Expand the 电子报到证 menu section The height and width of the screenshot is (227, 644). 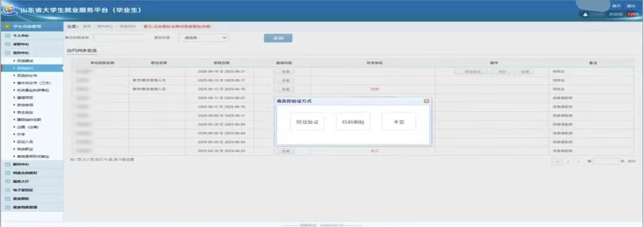coord(32,190)
